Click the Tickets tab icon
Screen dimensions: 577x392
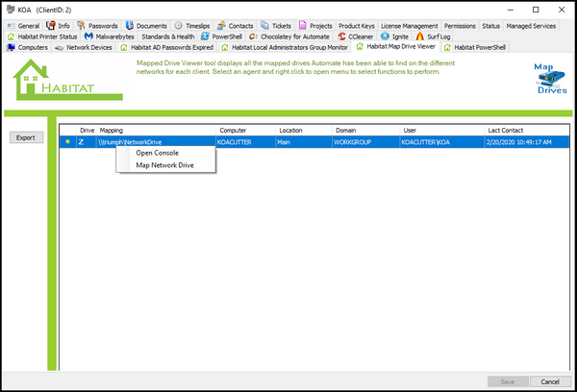pos(264,25)
